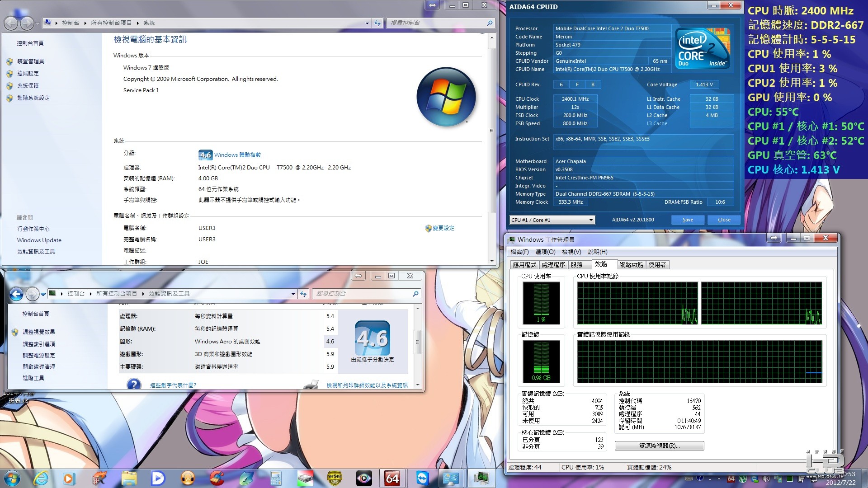Open Windows Explorer folder icon in taskbar
This screenshot has height=488, width=868.
[x=129, y=478]
